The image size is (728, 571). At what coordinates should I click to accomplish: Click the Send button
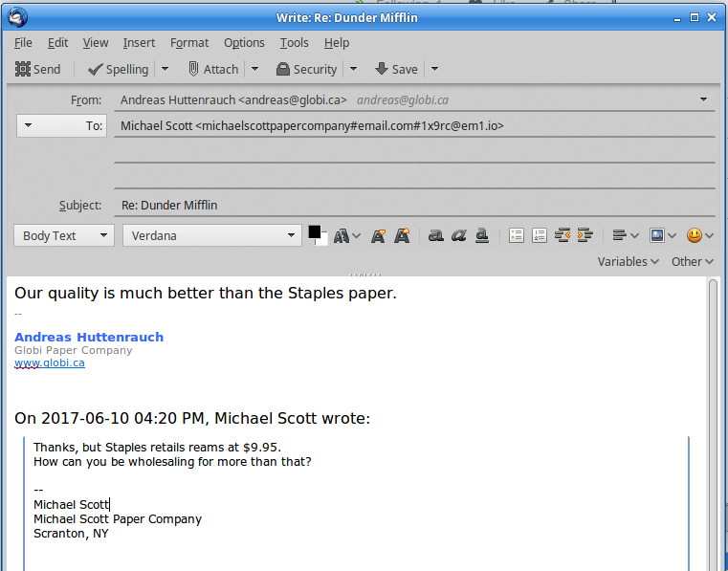pos(37,69)
